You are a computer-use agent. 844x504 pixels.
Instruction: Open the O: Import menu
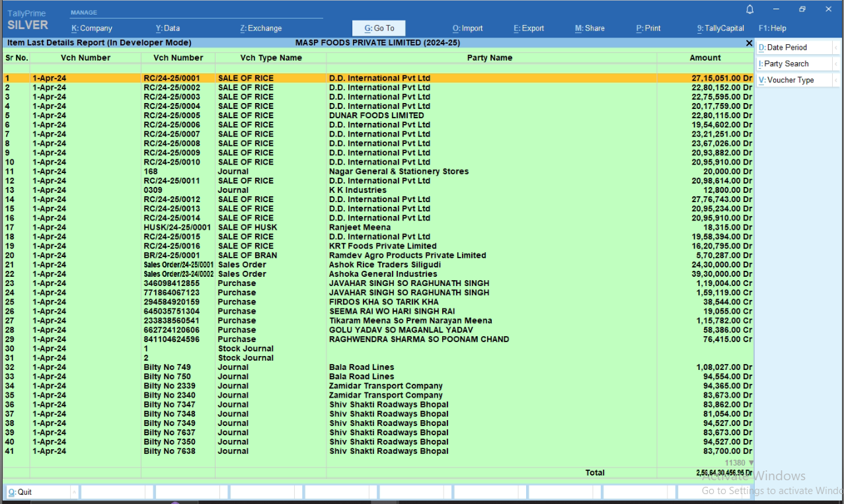(468, 28)
